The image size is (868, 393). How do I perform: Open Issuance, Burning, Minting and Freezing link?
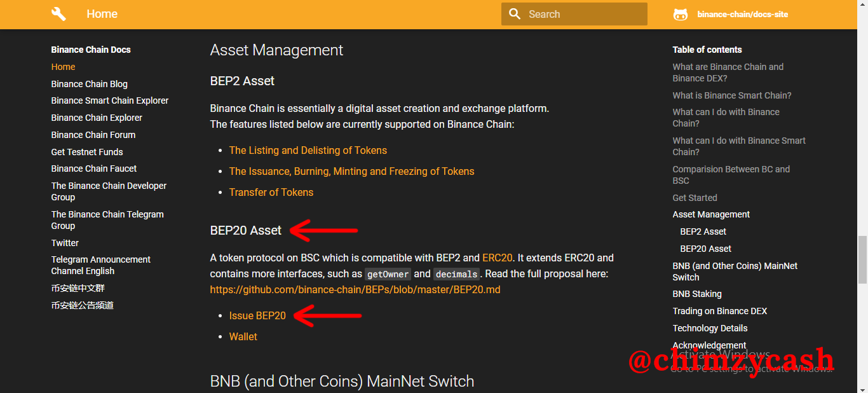(x=351, y=172)
